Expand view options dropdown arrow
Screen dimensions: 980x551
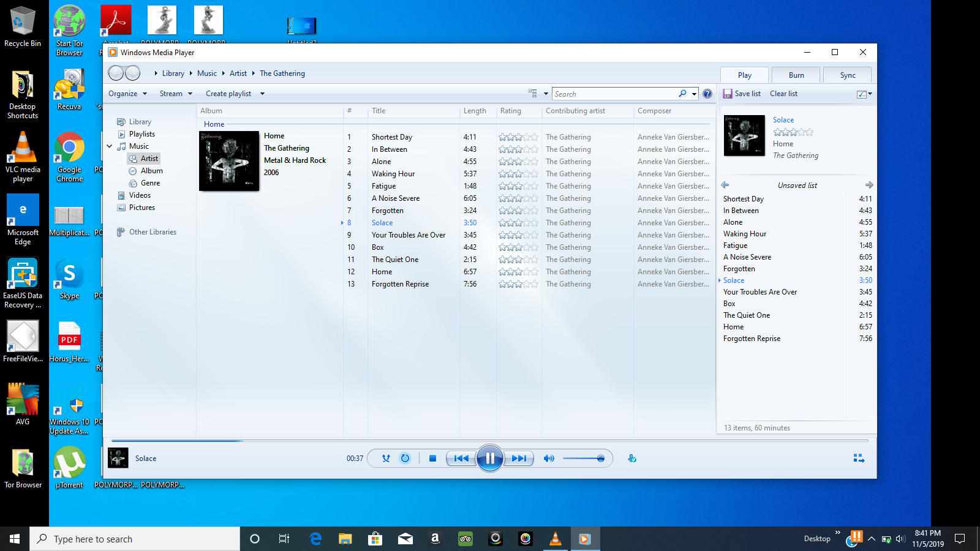click(546, 94)
